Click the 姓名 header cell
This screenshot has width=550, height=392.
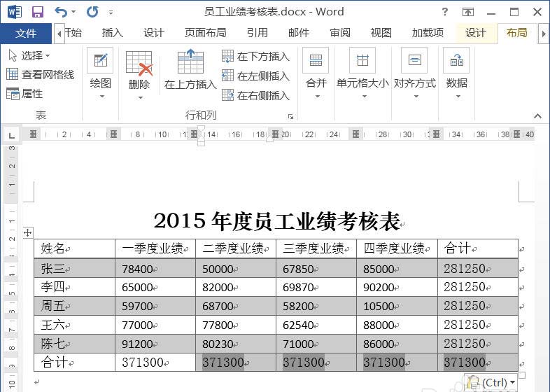coord(74,248)
